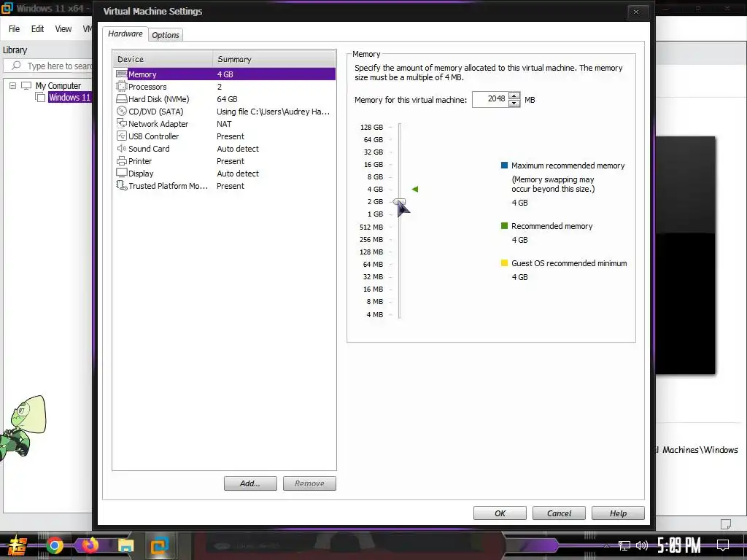The height and width of the screenshot is (560, 747).
Task: Click the 8 GB mark on memory slider
Action: coord(375,176)
